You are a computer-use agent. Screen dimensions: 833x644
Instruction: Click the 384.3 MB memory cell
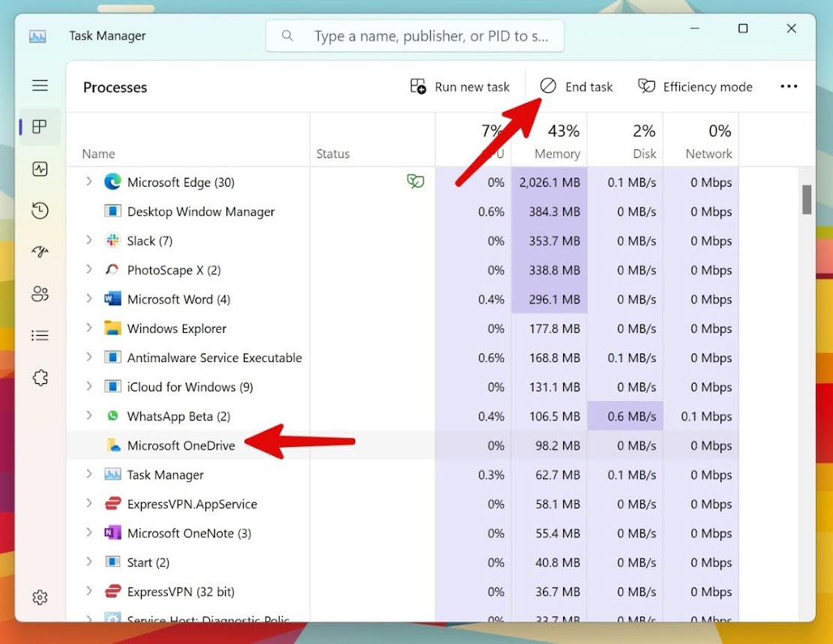coord(550,211)
